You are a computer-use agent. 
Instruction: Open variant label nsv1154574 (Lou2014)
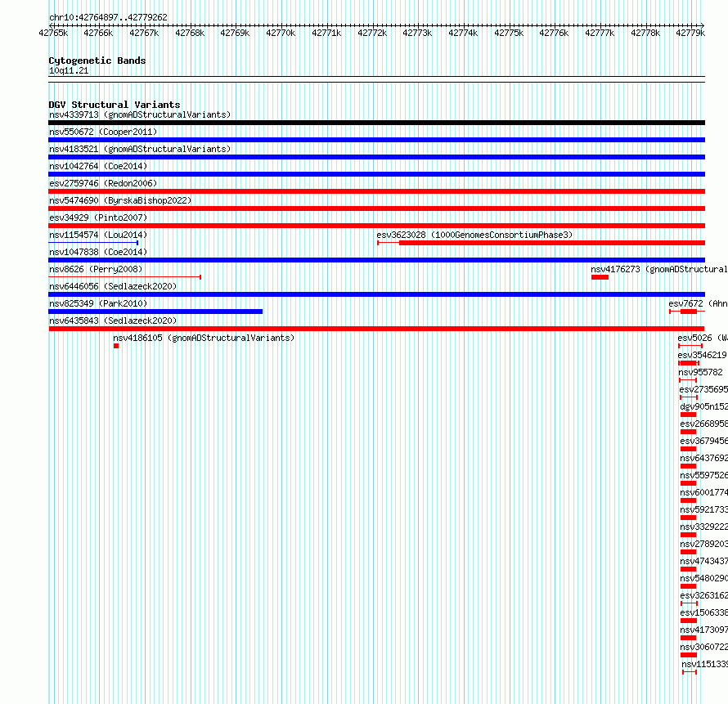[x=98, y=235]
